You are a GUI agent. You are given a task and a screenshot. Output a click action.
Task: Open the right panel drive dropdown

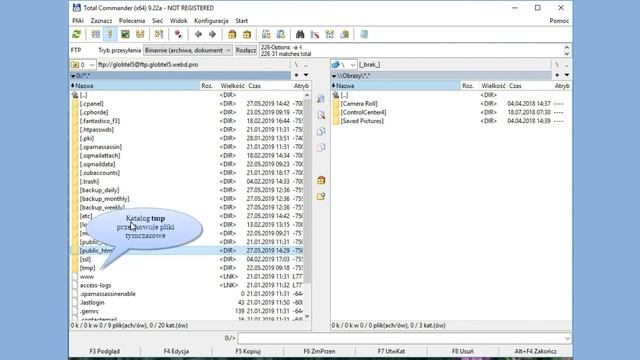[x=344, y=64]
